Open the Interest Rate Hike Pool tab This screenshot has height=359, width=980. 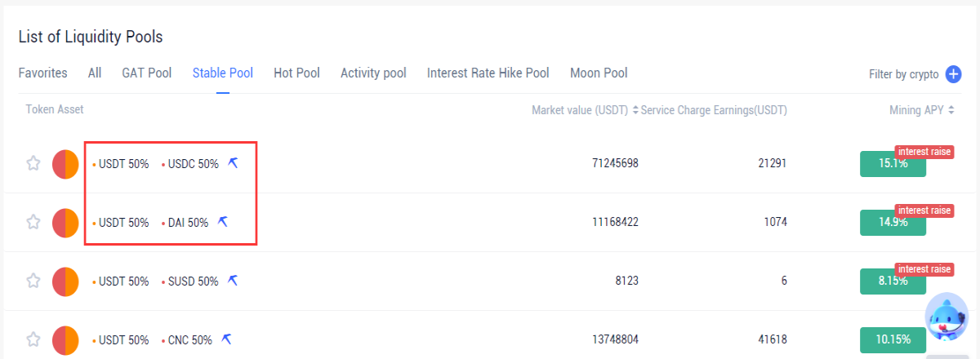point(488,73)
